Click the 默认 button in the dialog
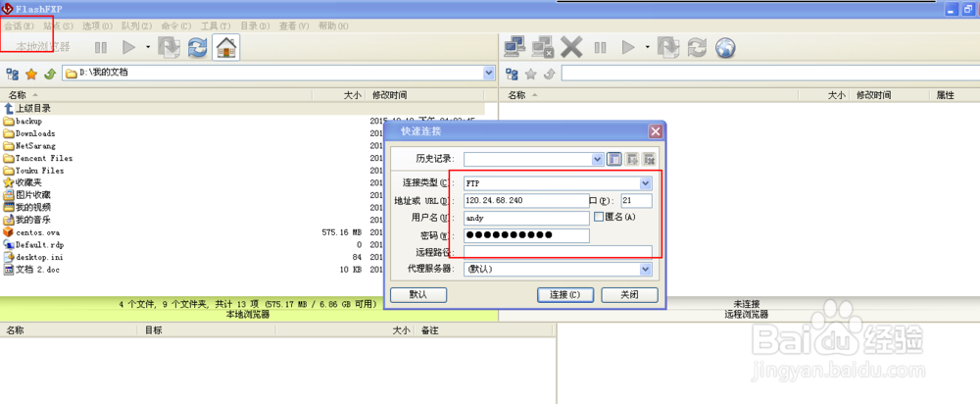 418,294
